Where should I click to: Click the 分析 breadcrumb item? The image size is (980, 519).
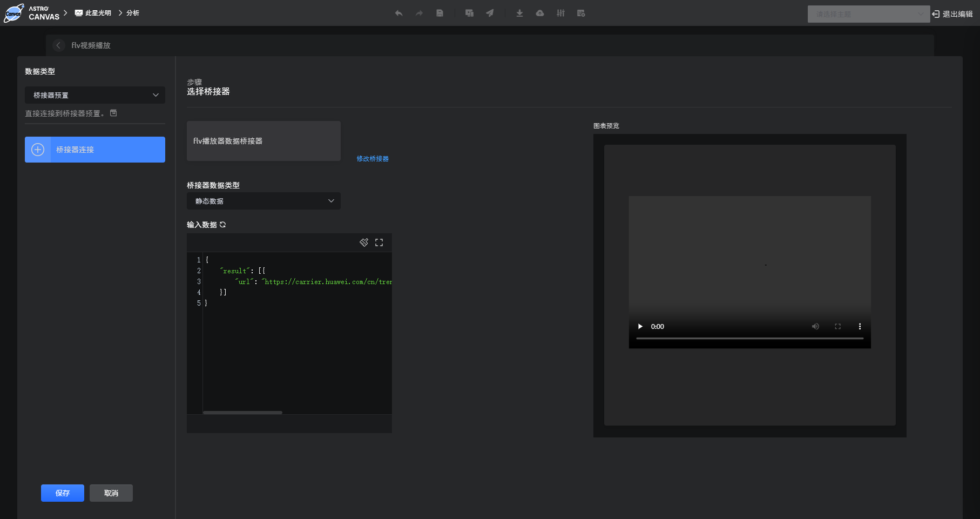(133, 13)
